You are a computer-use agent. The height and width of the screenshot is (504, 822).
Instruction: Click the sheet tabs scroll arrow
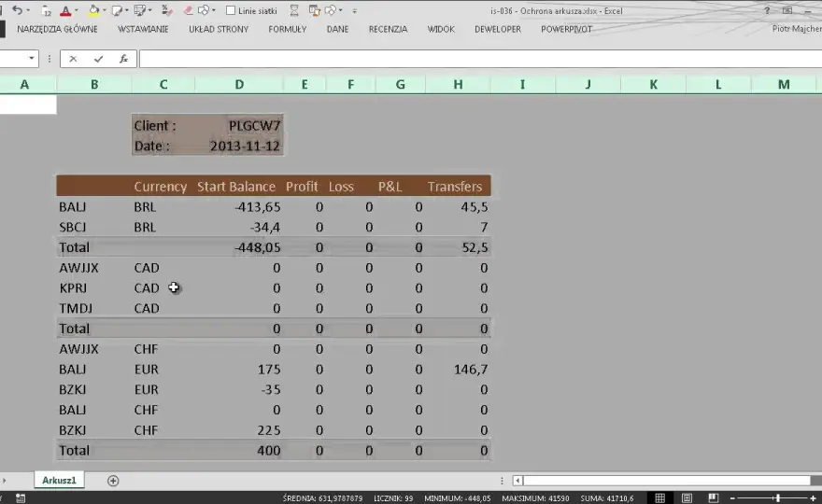(4, 481)
